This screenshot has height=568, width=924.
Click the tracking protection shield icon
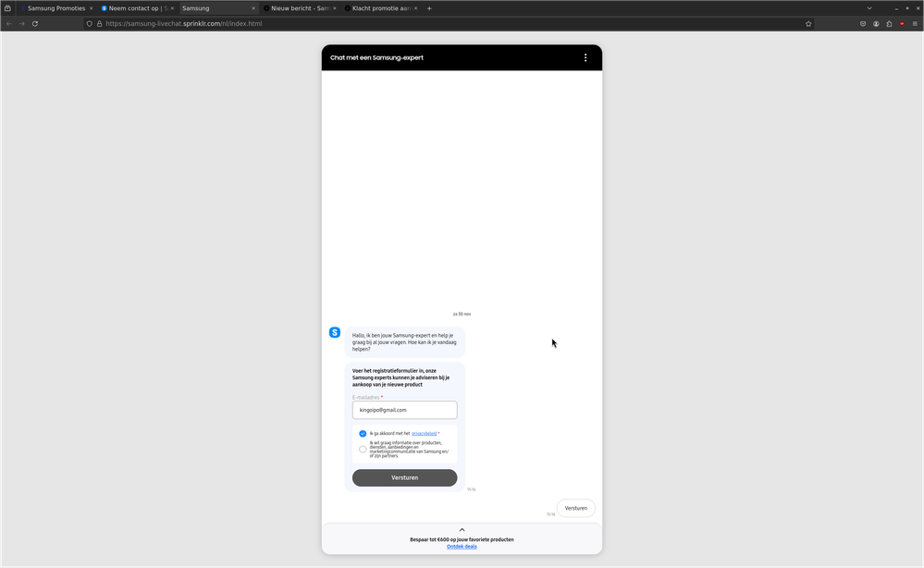90,23
